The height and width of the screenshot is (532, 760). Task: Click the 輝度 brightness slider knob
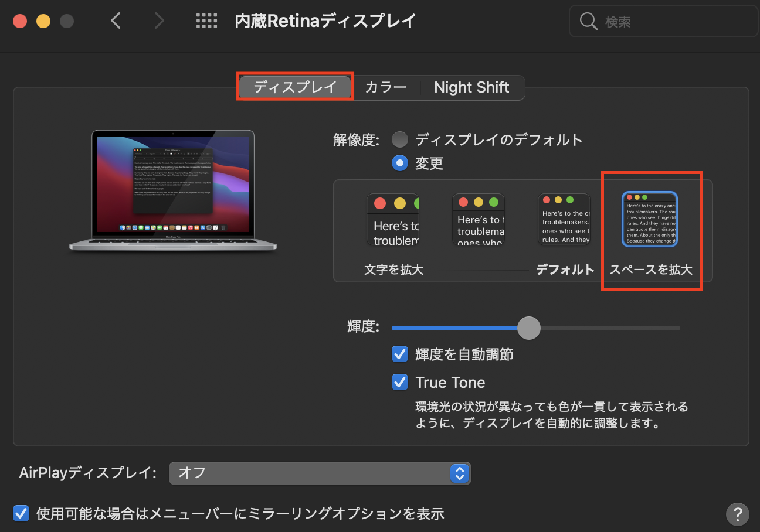[x=529, y=328]
